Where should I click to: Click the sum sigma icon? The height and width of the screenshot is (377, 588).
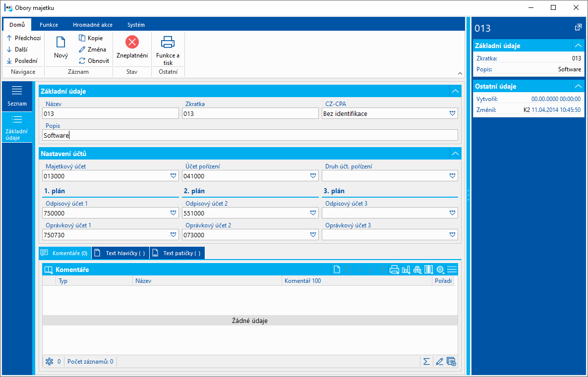426,362
